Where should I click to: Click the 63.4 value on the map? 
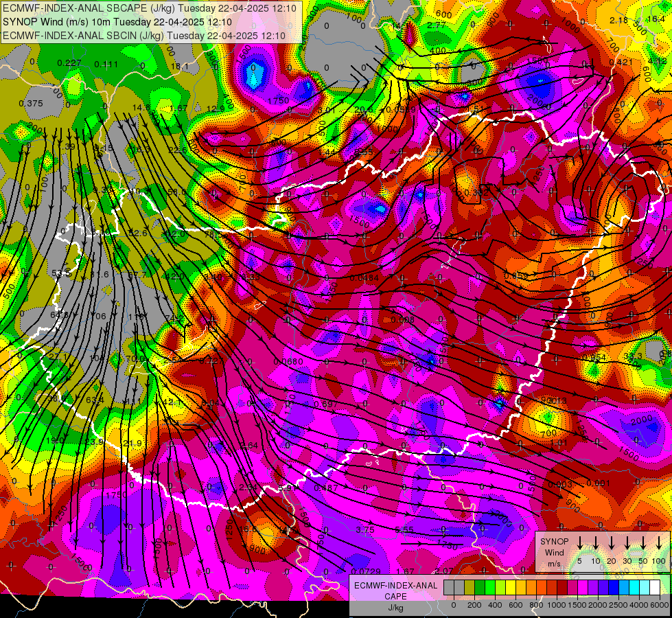tap(95, 400)
